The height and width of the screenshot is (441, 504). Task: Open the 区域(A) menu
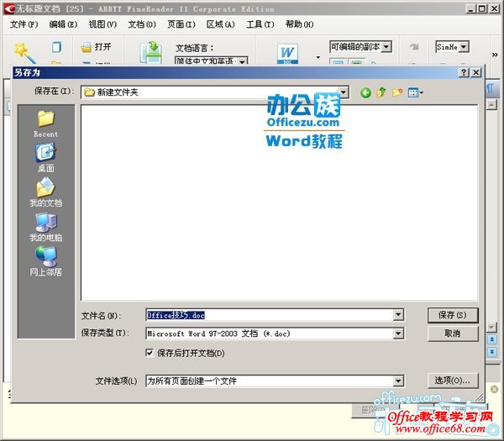(220, 24)
